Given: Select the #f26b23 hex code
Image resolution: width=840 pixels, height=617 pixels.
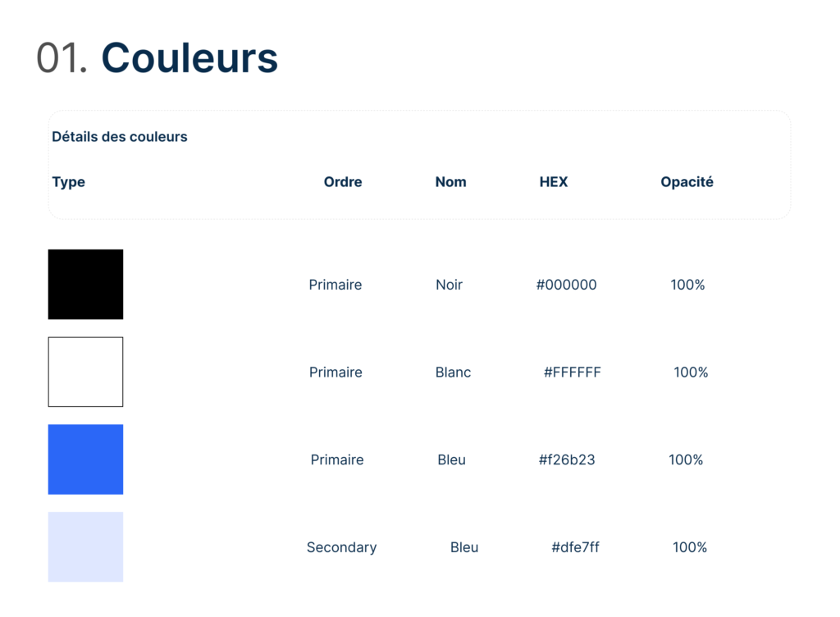Looking at the screenshot, I should (567, 459).
